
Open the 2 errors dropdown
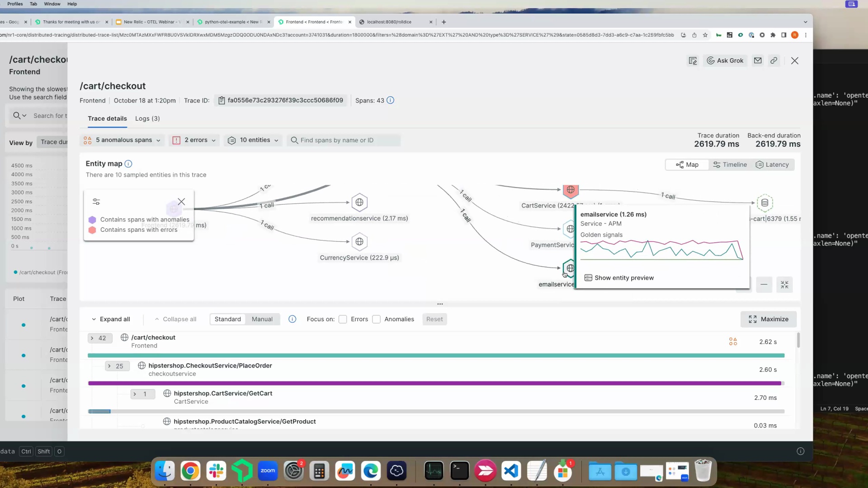[x=194, y=140]
